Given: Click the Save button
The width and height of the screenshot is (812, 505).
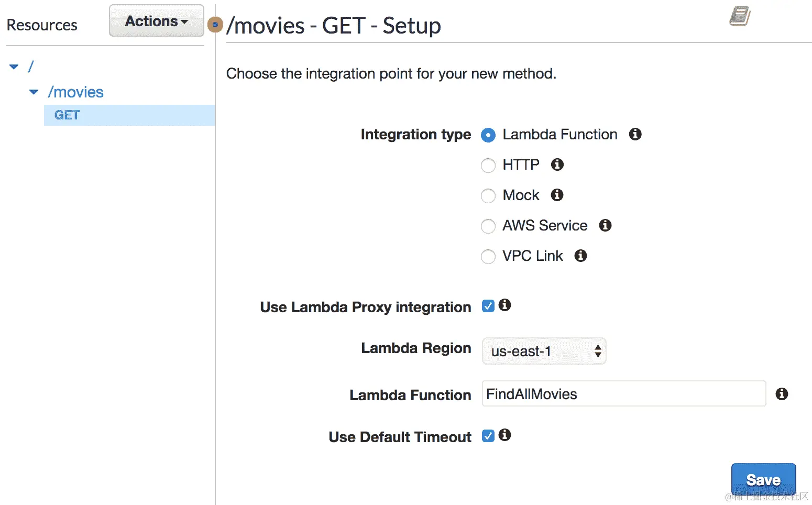Looking at the screenshot, I should [763, 480].
